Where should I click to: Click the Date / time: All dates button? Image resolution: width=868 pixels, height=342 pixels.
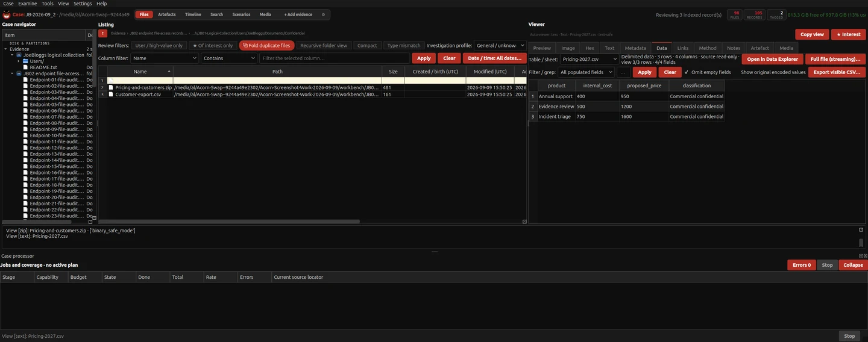pyautogui.click(x=494, y=58)
